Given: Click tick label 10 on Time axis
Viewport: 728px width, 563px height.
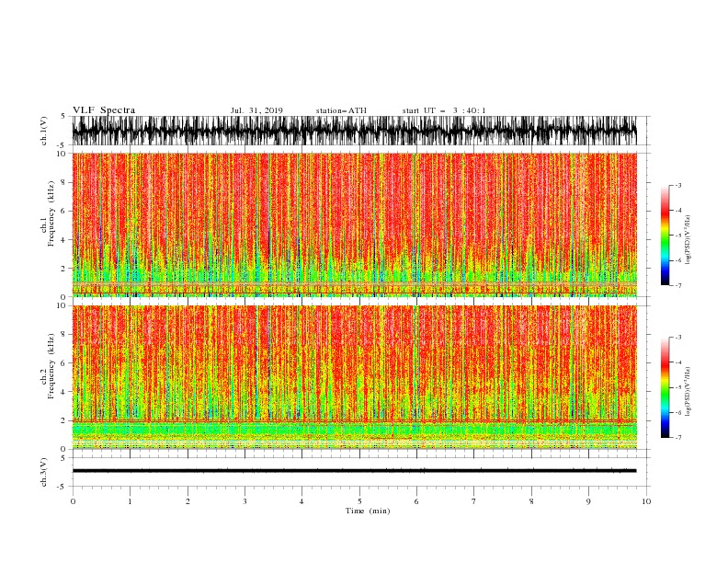Looking at the screenshot, I should (x=646, y=501).
